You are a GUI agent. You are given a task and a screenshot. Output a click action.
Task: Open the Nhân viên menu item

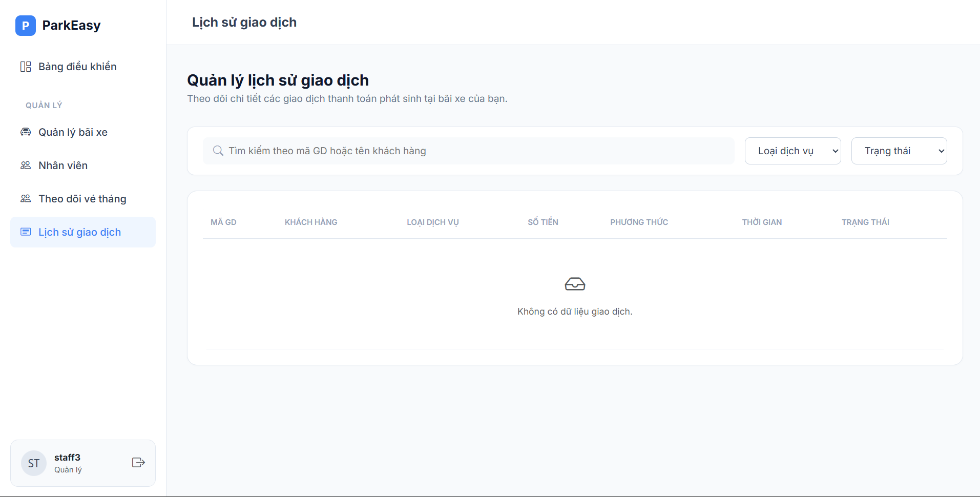point(63,165)
